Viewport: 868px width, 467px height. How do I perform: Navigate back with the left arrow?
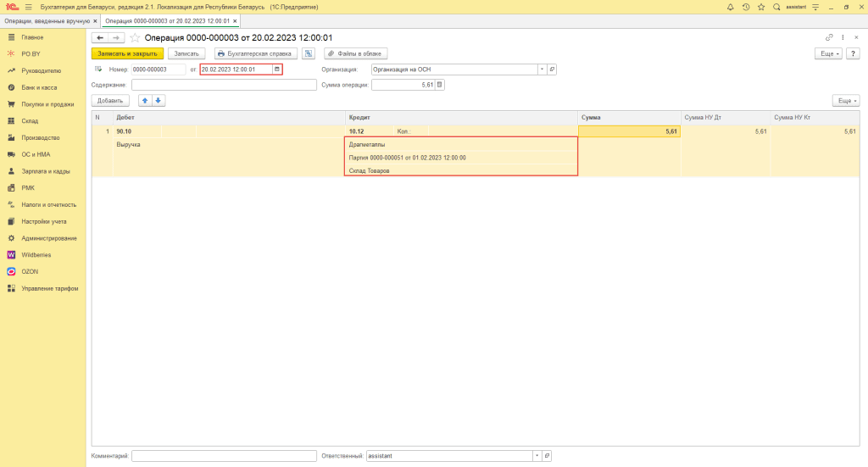coord(100,37)
